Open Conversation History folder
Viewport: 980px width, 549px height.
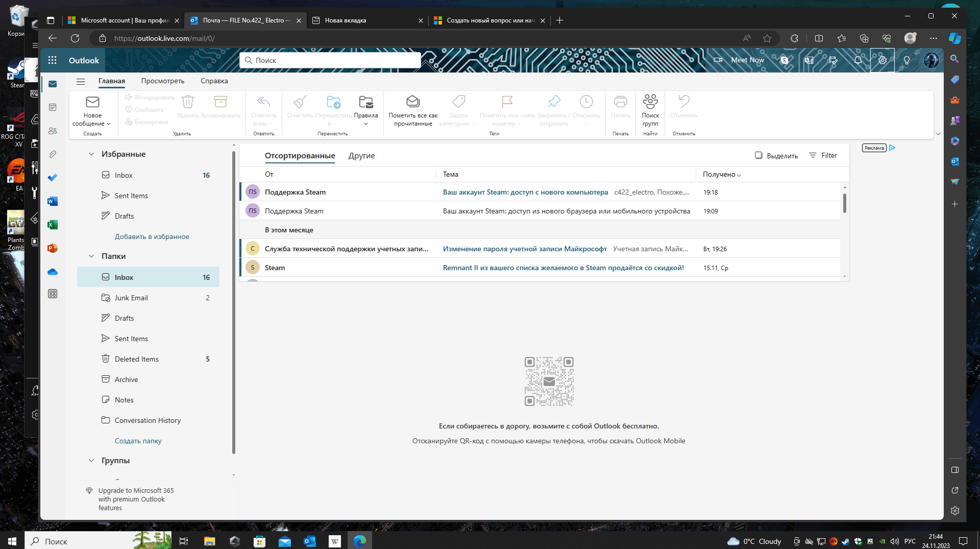148,420
